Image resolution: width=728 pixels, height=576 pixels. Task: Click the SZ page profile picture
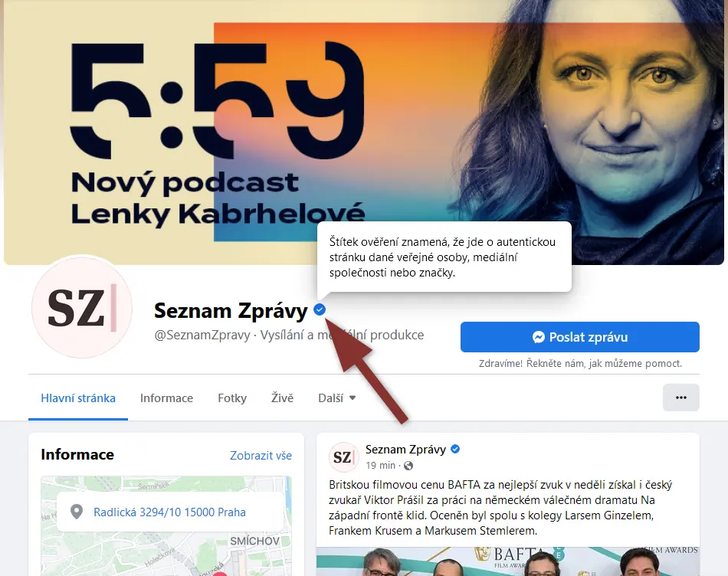pyautogui.click(x=82, y=307)
